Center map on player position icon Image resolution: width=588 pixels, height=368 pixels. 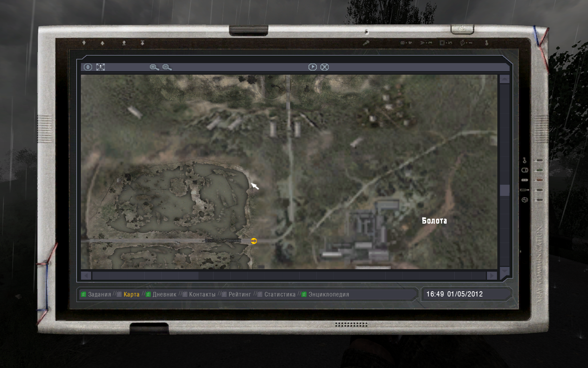click(x=100, y=67)
